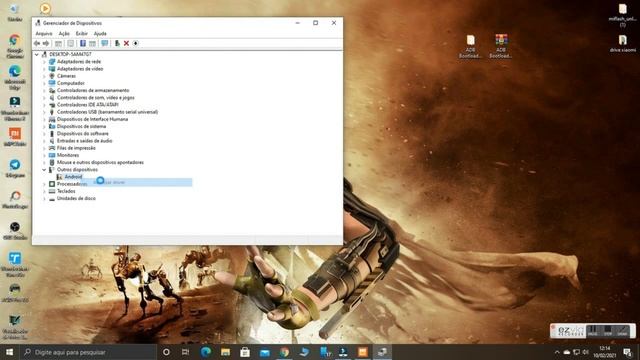
Task: Open the Mail app on taskbar
Action: [x=264, y=352]
